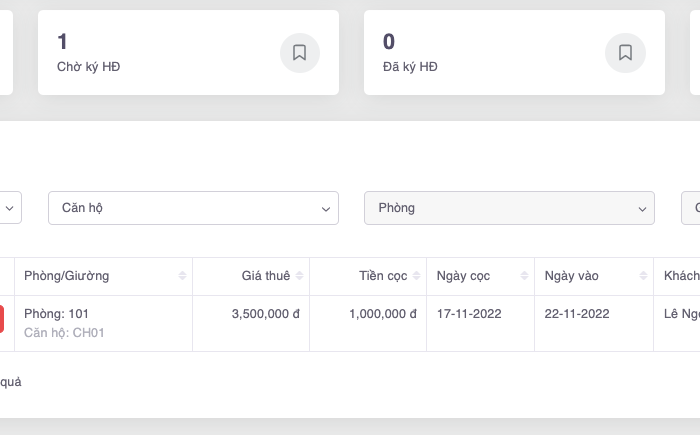This screenshot has height=435, width=700.
Task: Open the Căn hộ dropdown filter
Action: pos(193,208)
